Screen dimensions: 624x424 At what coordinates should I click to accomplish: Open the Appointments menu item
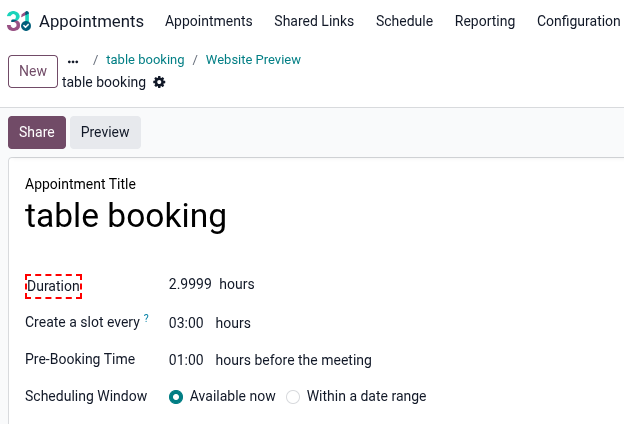[209, 21]
